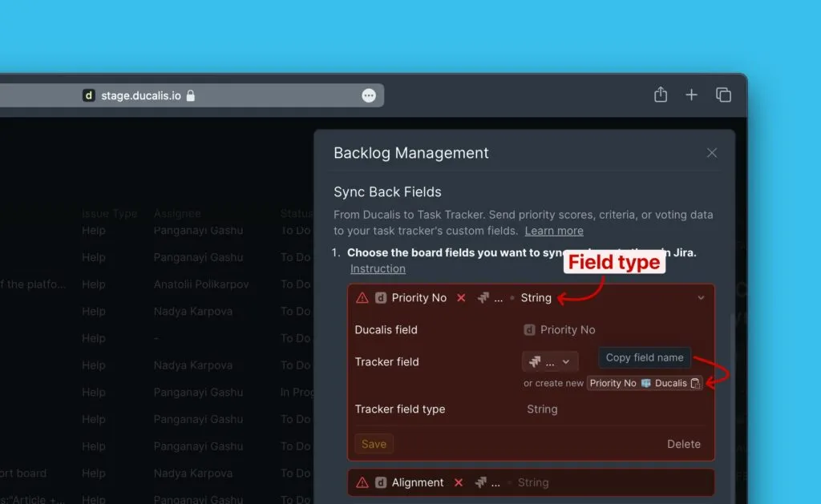Open a new tab with plus icon
The image size is (821, 504).
(691, 95)
